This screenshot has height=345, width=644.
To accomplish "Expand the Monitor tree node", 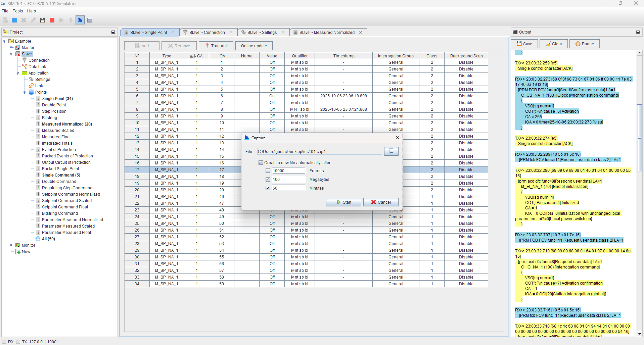I will tap(11, 245).
